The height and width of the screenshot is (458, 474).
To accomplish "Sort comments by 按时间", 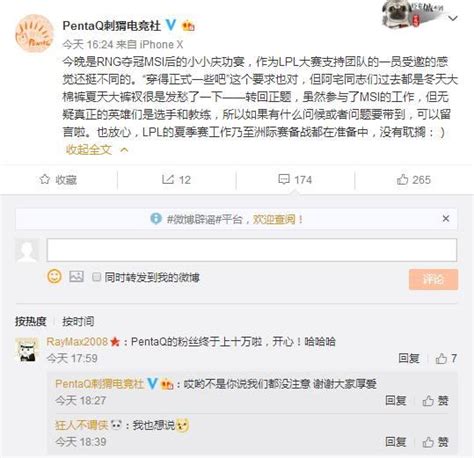I will pyautogui.click(x=78, y=321).
